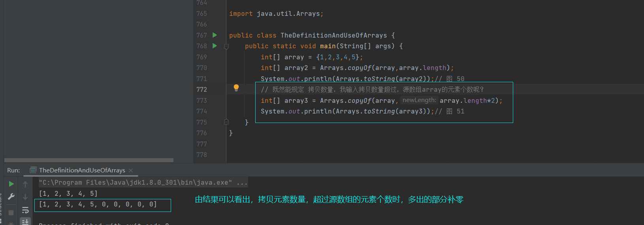Open run configuration wrench icon
This screenshot has width=644, height=225.
click(11, 197)
